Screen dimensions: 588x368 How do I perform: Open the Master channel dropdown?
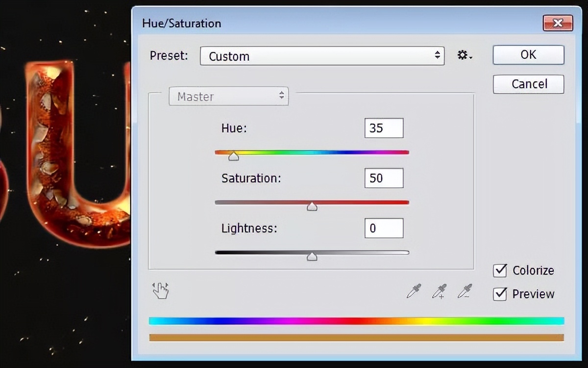point(229,96)
